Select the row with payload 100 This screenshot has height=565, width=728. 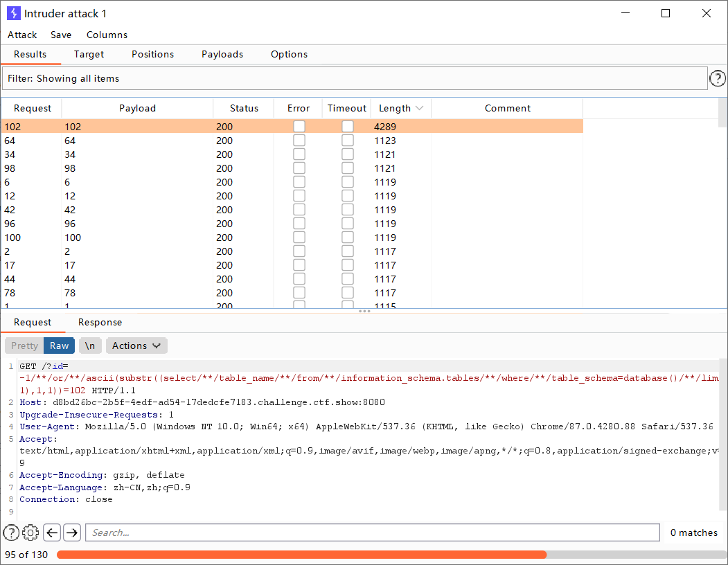pyautogui.click(x=292, y=237)
